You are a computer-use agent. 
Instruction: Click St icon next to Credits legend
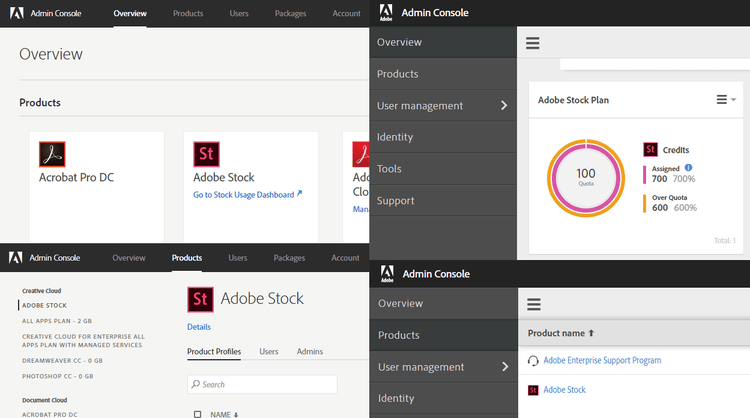tap(651, 149)
